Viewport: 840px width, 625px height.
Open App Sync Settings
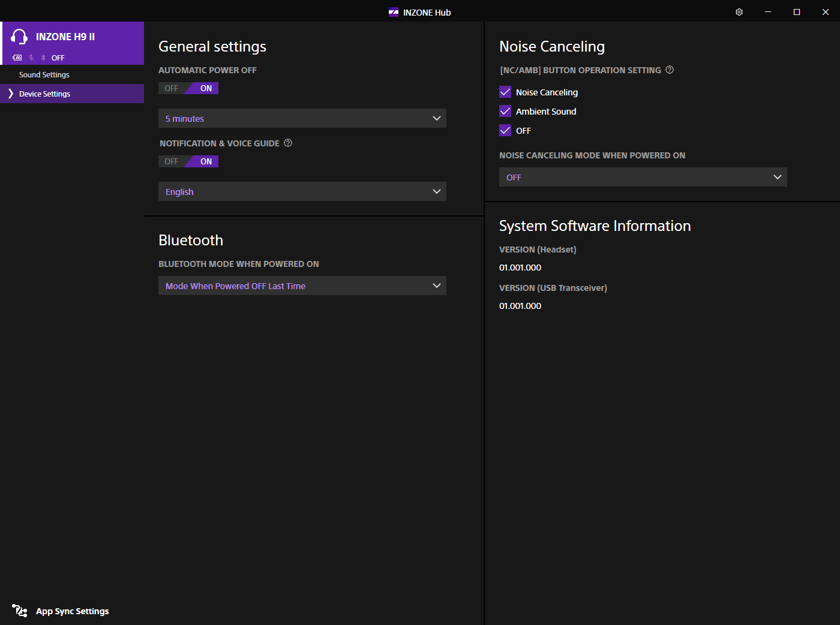tap(72, 611)
